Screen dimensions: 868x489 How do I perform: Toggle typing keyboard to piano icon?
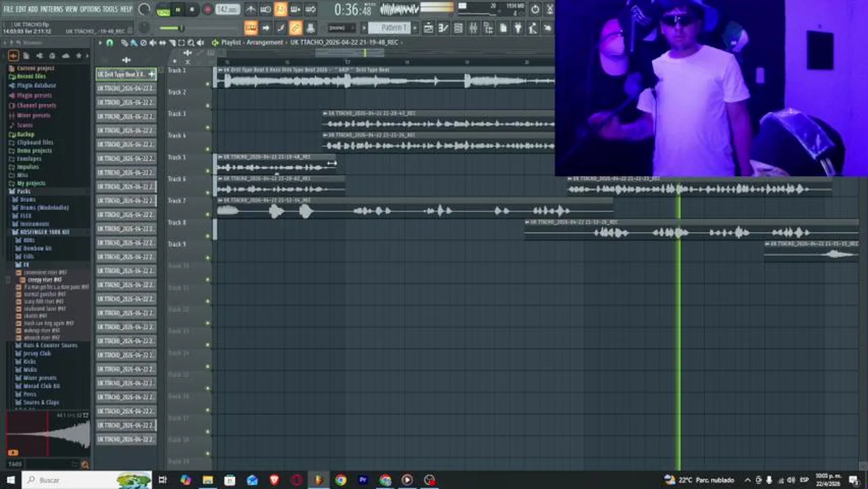click(x=251, y=28)
